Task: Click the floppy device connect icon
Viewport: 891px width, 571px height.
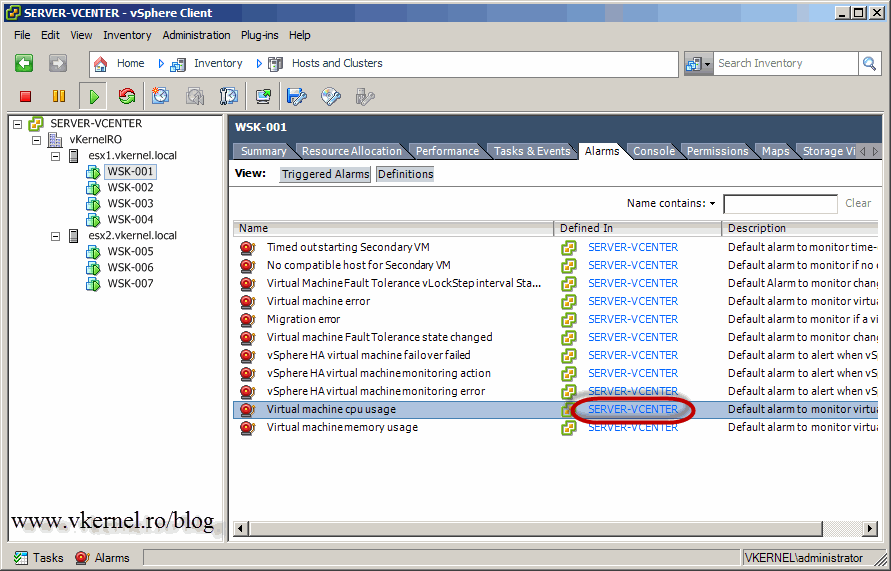Action: [x=297, y=96]
